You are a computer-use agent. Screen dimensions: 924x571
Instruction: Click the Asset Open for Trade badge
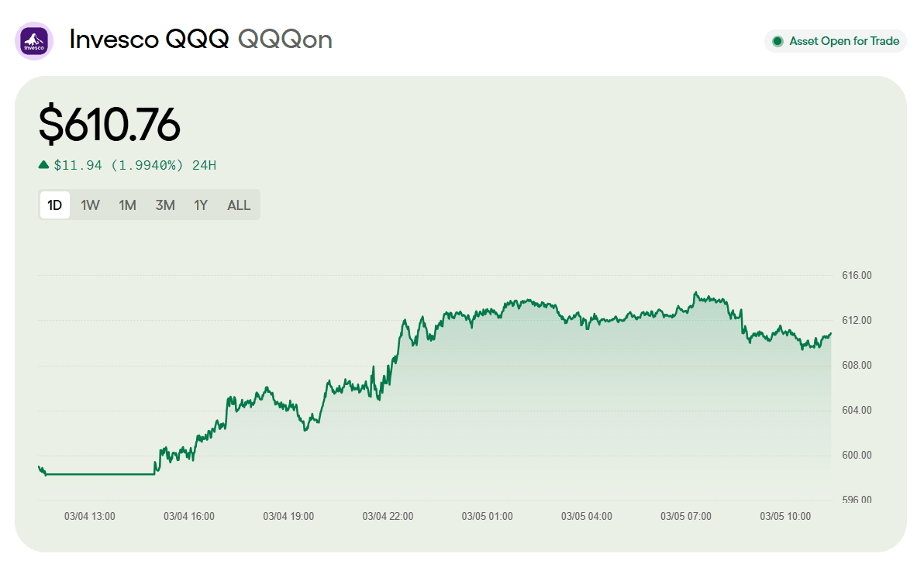pyautogui.click(x=835, y=41)
